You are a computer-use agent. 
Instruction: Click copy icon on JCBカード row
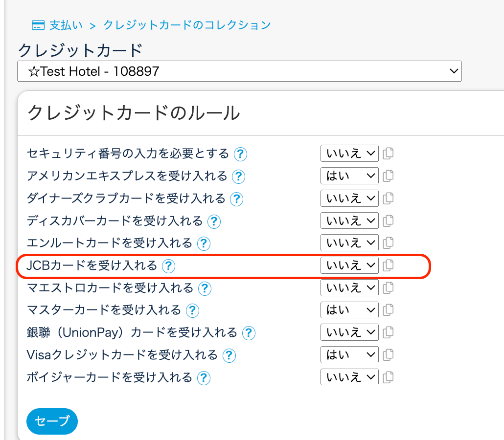click(x=388, y=265)
